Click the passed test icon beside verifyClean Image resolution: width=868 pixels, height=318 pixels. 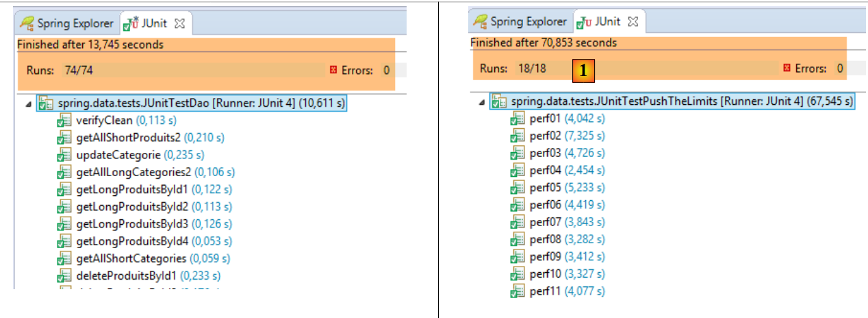[64, 121]
